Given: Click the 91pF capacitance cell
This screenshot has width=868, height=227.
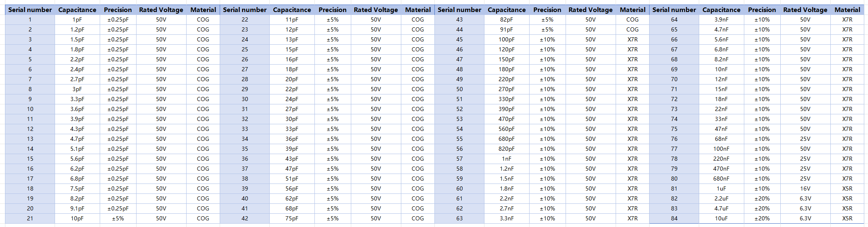Looking at the screenshot, I should 506,29.
